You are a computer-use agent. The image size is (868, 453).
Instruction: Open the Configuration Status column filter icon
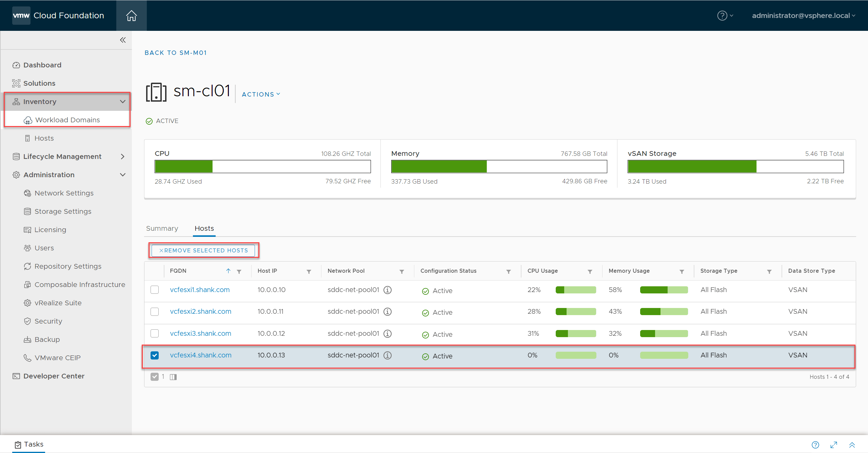pyautogui.click(x=509, y=271)
